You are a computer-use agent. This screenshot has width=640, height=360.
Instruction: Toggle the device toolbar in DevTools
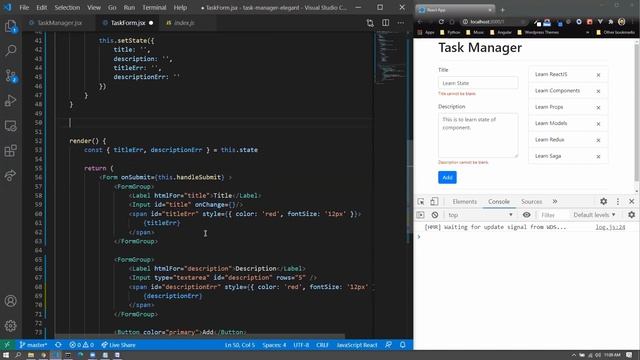[x=434, y=201]
